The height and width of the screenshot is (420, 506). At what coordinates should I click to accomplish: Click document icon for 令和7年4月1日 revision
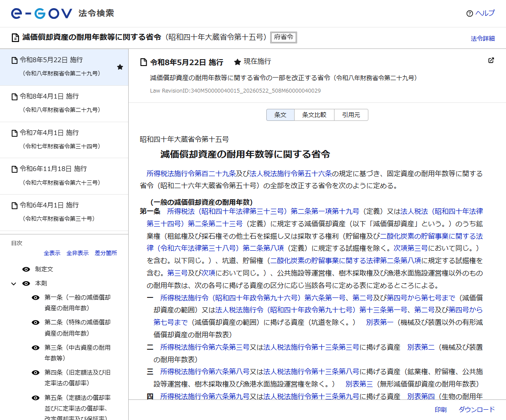[x=14, y=133]
